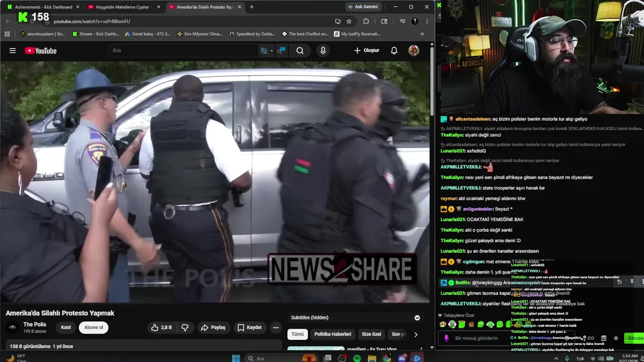Select the Size özel chip

(x=371, y=334)
